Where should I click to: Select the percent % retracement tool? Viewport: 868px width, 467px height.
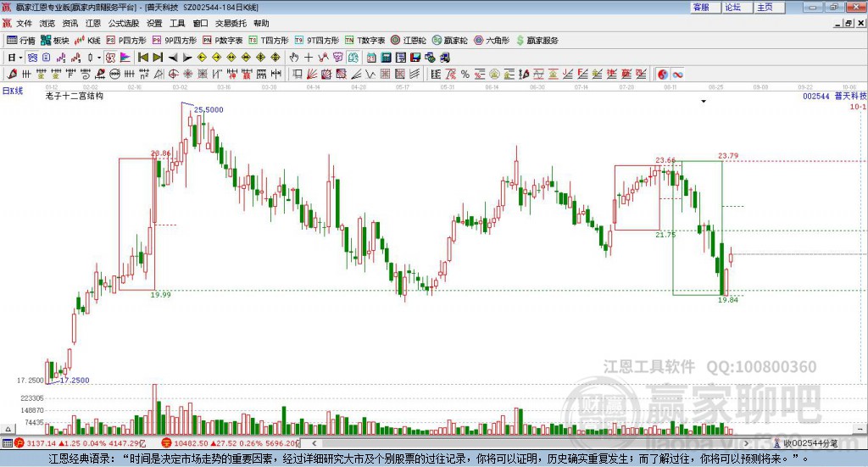pyautogui.click(x=465, y=74)
